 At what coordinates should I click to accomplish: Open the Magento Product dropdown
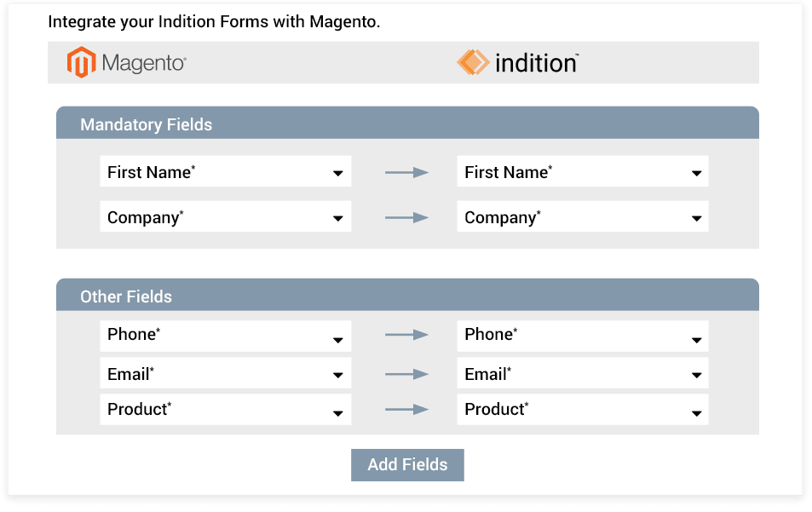click(226, 410)
